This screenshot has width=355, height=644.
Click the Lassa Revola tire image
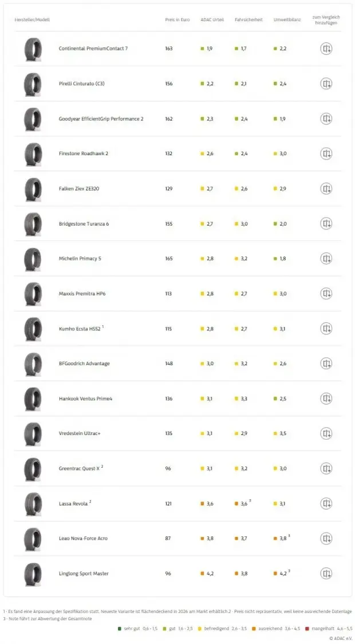(x=33, y=504)
